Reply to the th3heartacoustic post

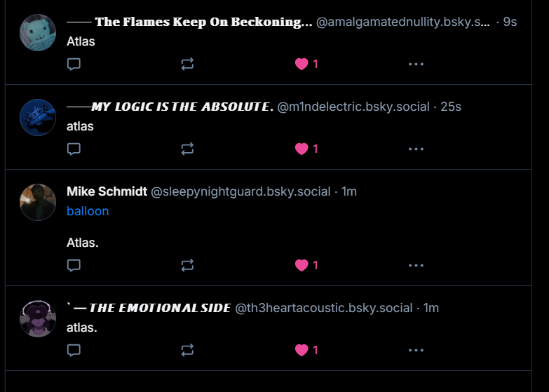tap(74, 349)
